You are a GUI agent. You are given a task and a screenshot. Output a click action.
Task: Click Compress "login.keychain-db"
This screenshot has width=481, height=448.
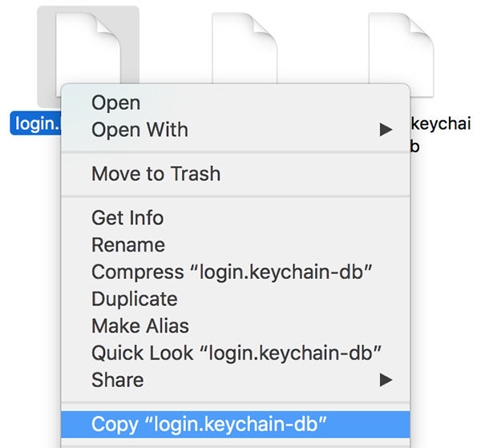tap(235, 272)
